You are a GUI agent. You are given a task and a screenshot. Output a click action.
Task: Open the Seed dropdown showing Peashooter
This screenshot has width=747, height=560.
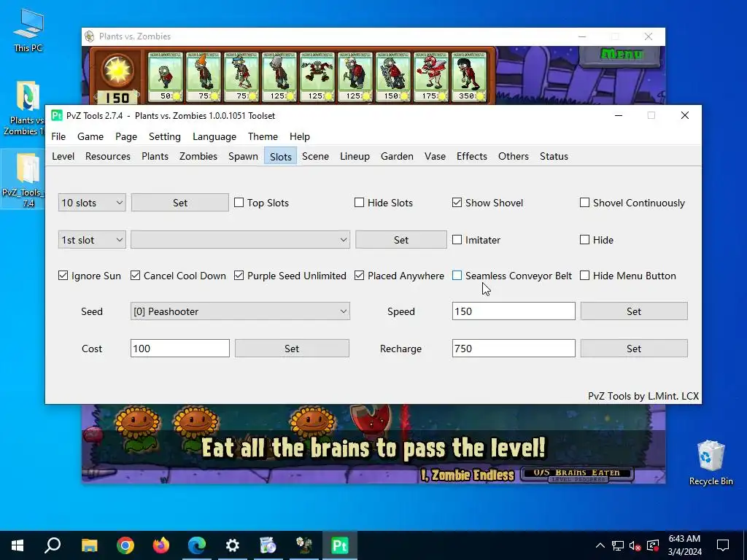[x=240, y=311]
